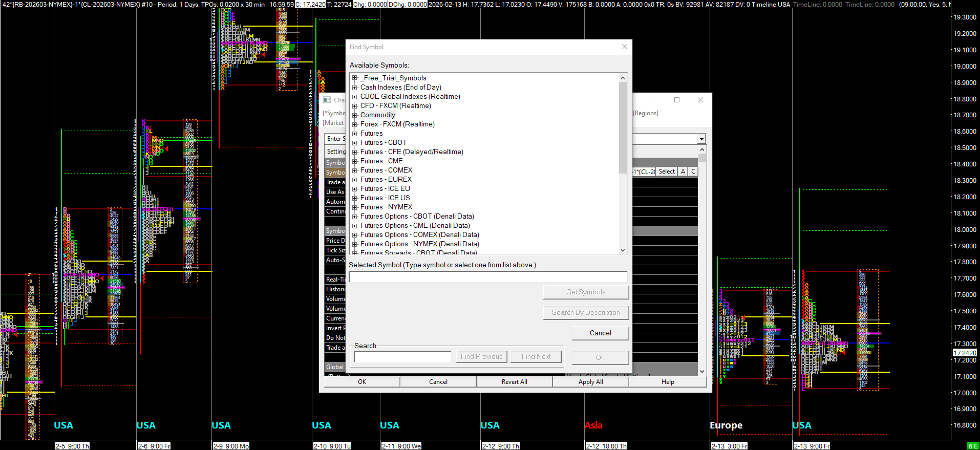Click the Selected Symbol text field
The height and width of the screenshot is (450, 980).
coord(488,277)
